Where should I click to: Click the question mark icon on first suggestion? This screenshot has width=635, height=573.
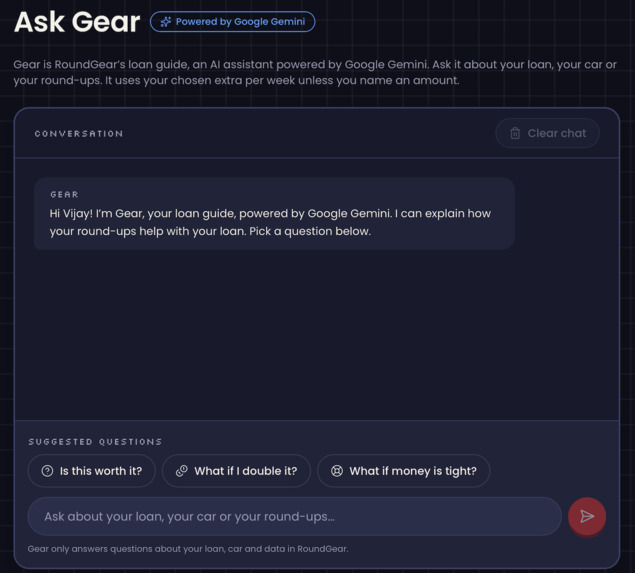[47, 471]
